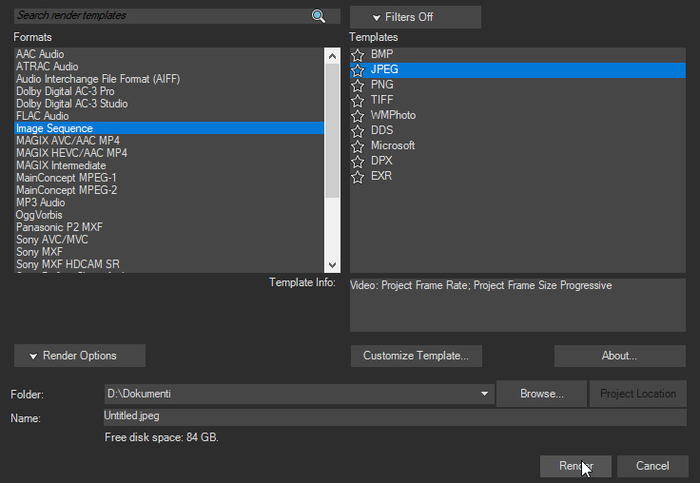Open the Folder path dropdown
700x483 pixels.
[485, 394]
